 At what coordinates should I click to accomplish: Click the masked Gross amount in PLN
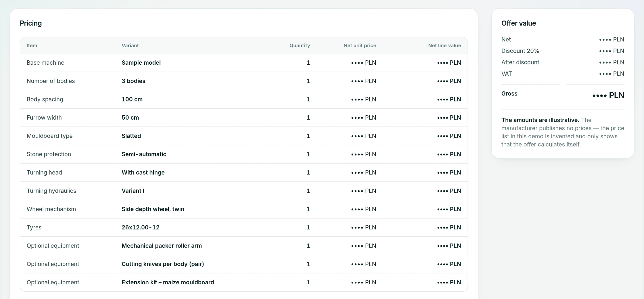click(x=608, y=95)
